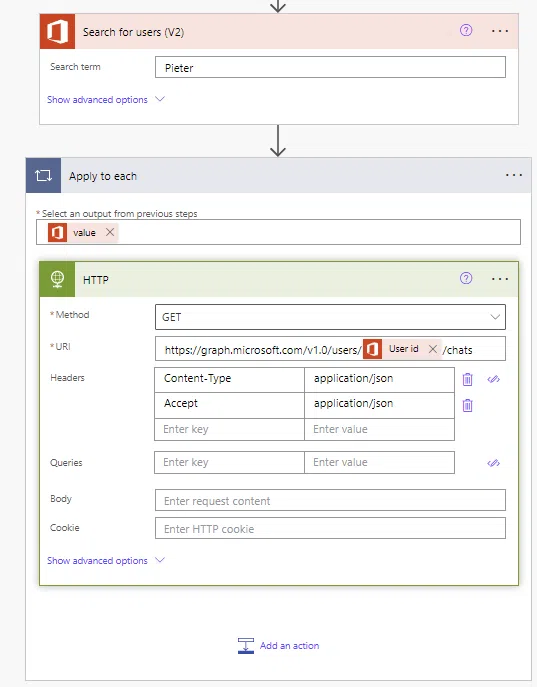Screen dimensions: 537x687
Task: Click the Accept header key cell
Action: (x=229, y=405)
